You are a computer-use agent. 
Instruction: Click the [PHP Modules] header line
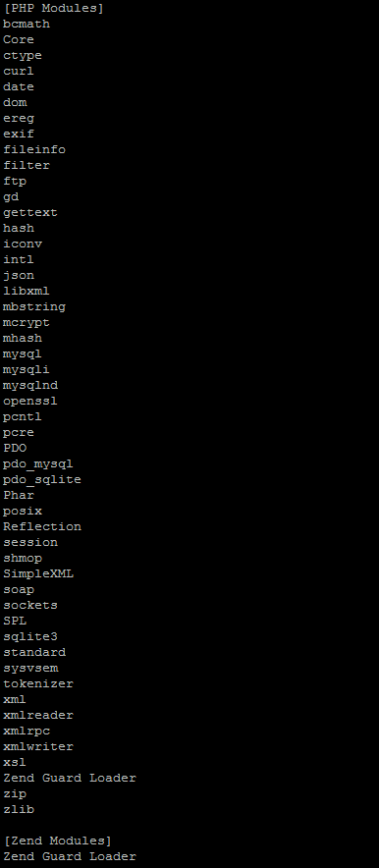[53, 8]
